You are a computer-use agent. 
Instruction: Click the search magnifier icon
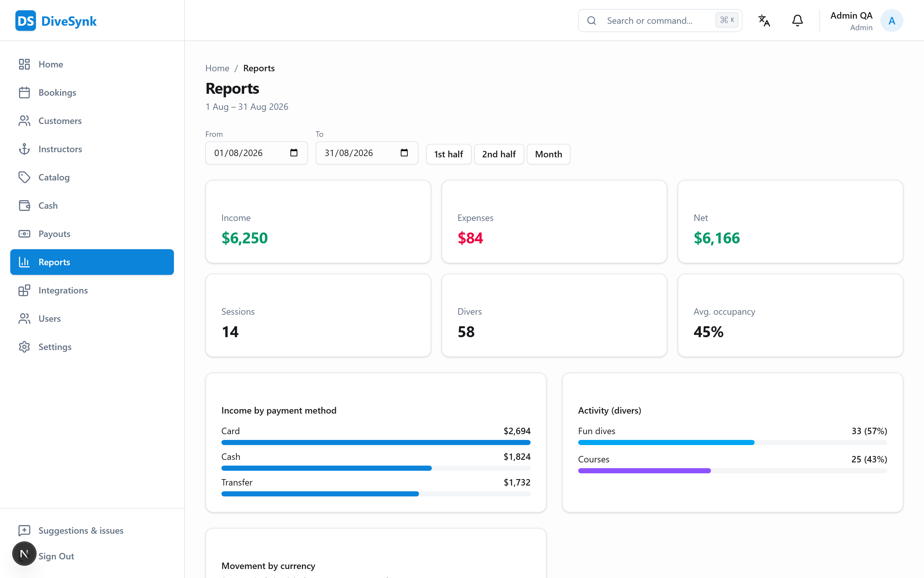point(591,21)
